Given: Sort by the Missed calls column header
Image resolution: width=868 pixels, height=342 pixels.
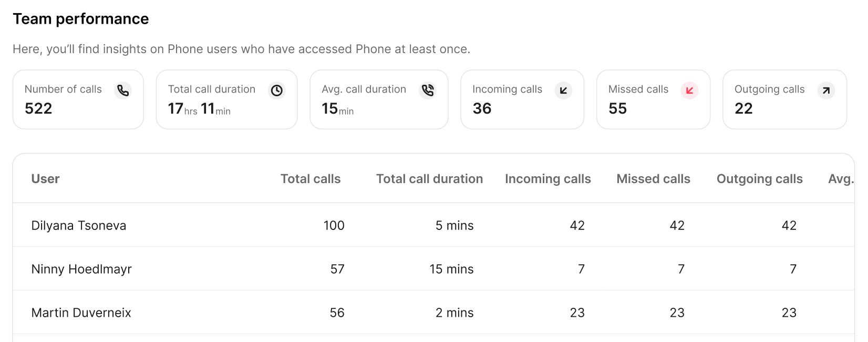Looking at the screenshot, I should click(x=653, y=179).
